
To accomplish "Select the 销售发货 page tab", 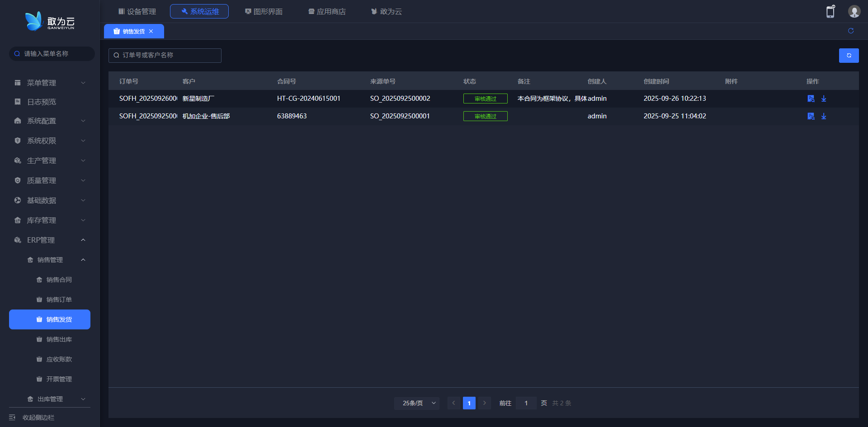I will (134, 31).
